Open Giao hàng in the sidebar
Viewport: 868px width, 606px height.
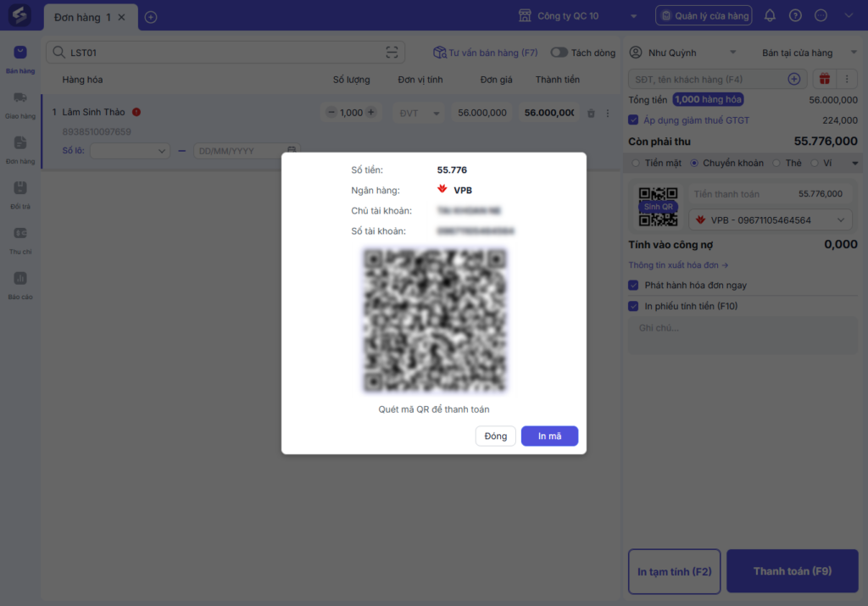point(20,105)
